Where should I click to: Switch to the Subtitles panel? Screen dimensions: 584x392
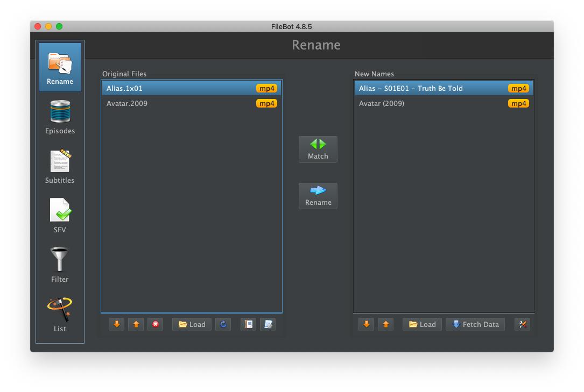click(60, 166)
